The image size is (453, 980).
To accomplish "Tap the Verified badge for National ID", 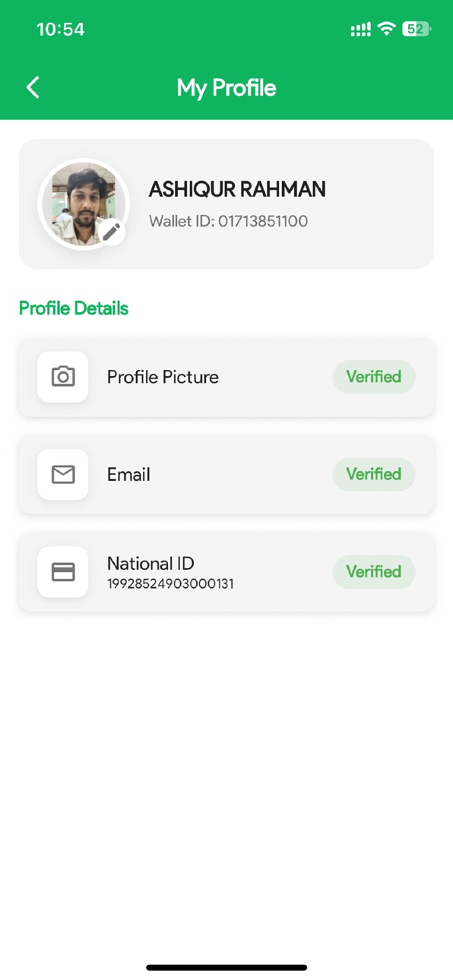I will (x=374, y=572).
